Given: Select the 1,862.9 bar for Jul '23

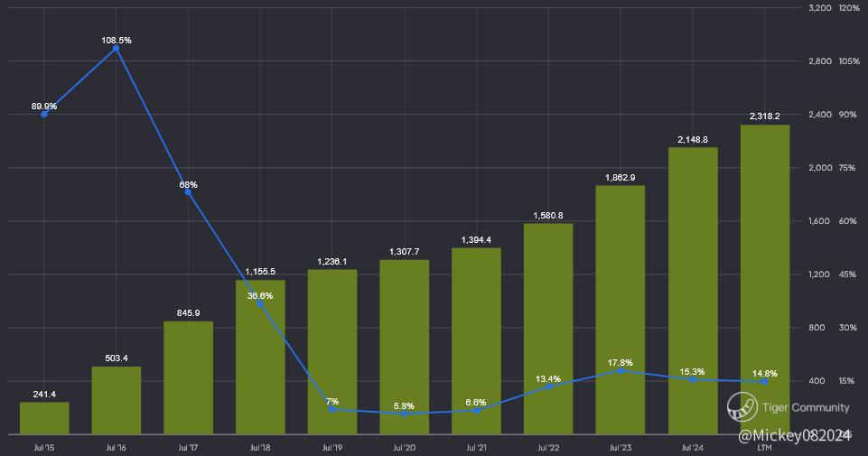Looking at the screenshot, I should coord(621,310).
